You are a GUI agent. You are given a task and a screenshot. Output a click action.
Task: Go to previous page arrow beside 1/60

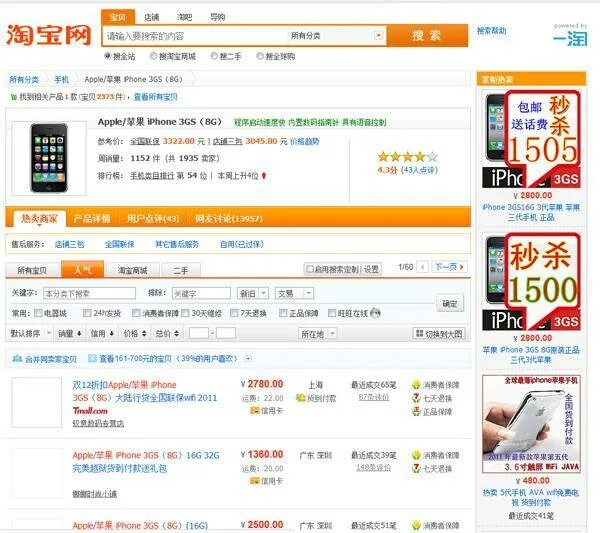(x=422, y=267)
